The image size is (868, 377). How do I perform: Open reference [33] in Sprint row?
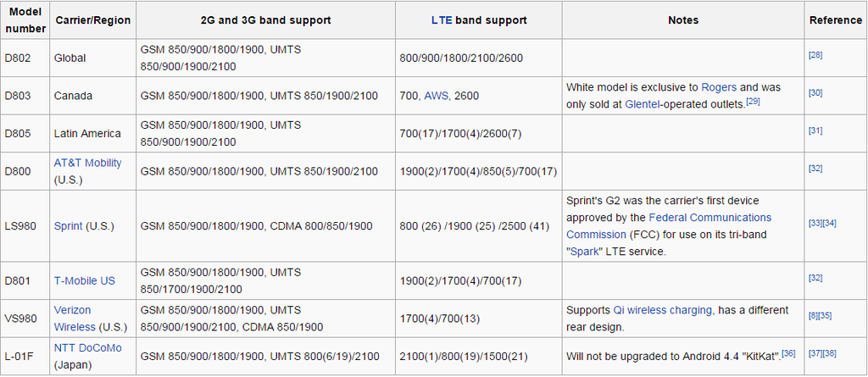(x=815, y=224)
